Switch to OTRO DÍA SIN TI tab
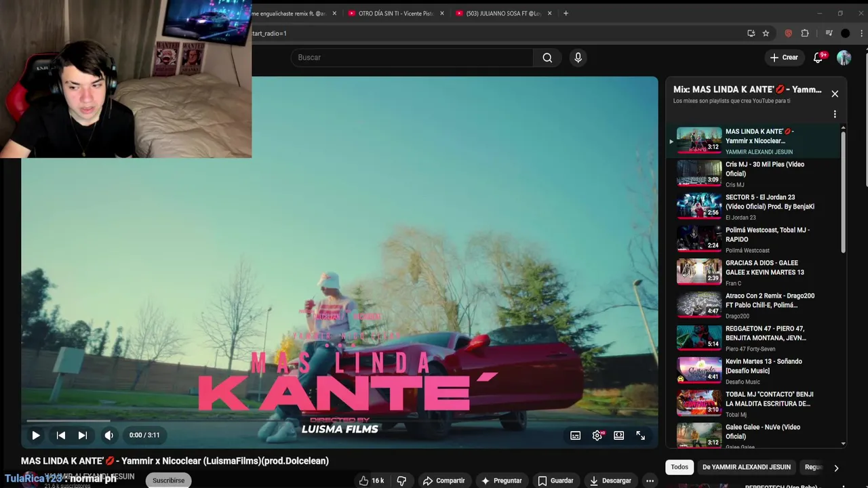The image size is (868, 488). tap(396, 14)
